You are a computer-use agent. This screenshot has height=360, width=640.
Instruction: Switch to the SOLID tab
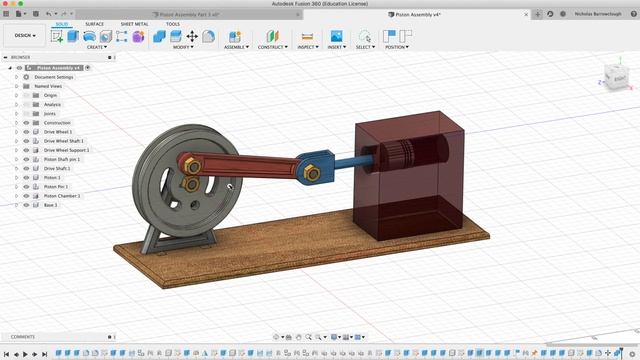click(62, 24)
